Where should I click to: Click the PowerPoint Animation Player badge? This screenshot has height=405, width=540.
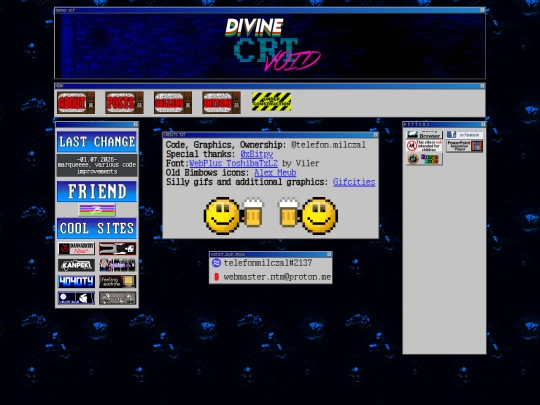[465, 146]
